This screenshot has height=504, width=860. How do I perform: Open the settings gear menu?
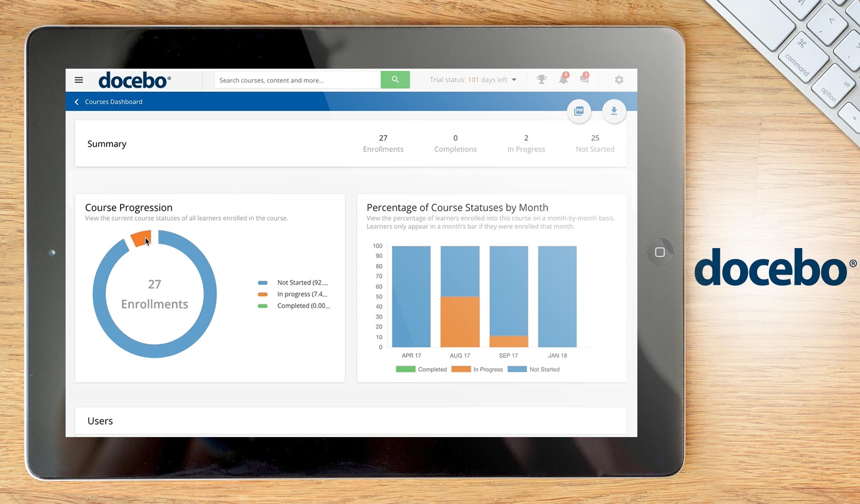(x=618, y=80)
